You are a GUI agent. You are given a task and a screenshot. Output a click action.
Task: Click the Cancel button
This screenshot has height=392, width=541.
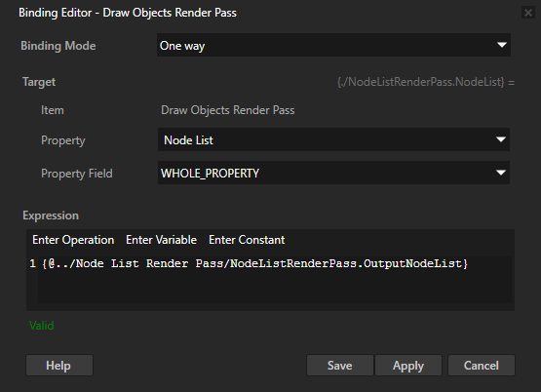click(x=482, y=365)
